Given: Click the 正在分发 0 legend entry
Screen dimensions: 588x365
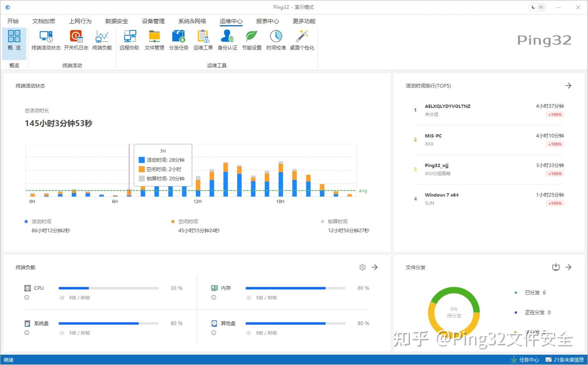Looking at the screenshot, I should [x=532, y=312].
